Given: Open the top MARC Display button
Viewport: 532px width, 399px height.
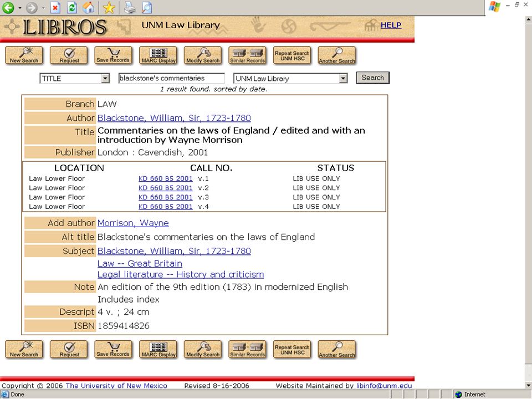Looking at the screenshot, I should point(158,55).
